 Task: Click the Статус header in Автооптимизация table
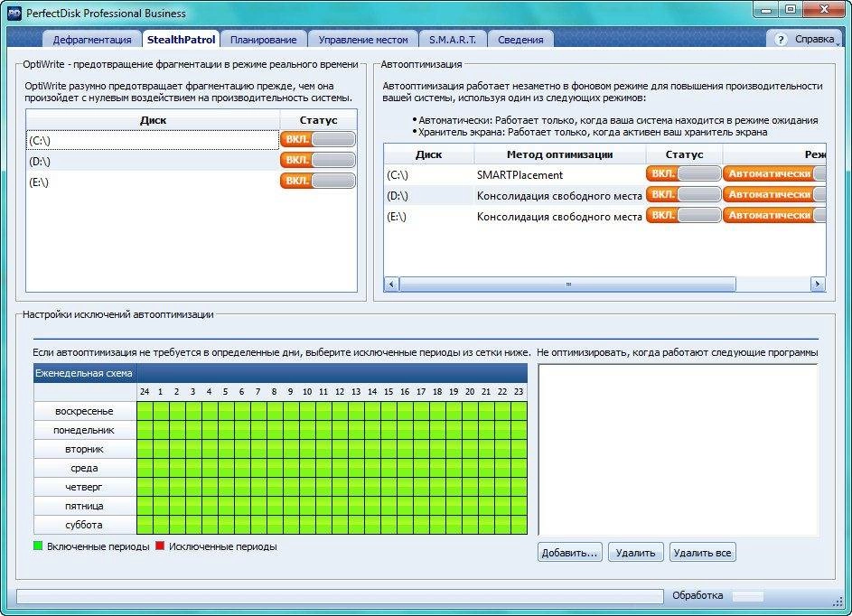684,154
